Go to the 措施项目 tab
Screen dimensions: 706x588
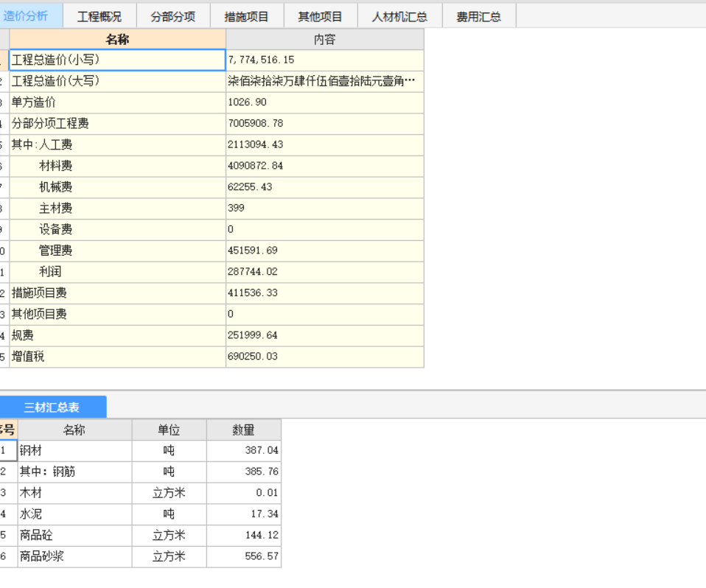pyautogui.click(x=247, y=16)
